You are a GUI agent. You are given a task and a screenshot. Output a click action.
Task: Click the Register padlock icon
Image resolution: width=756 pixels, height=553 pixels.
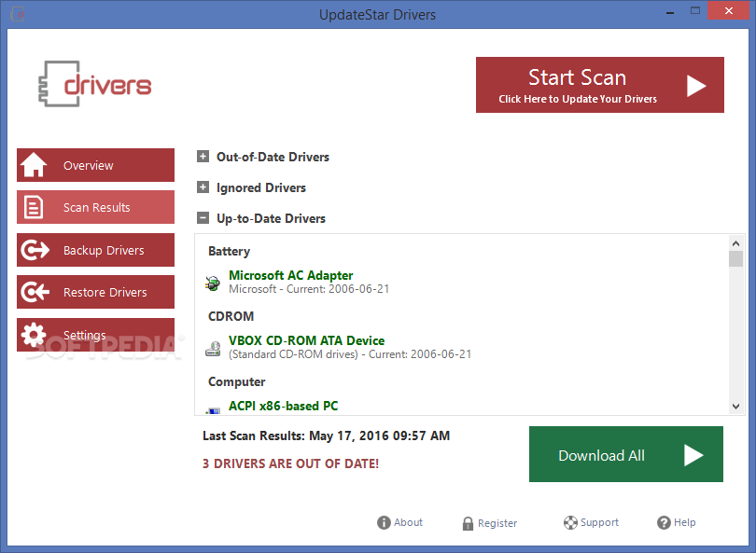[x=468, y=523]
